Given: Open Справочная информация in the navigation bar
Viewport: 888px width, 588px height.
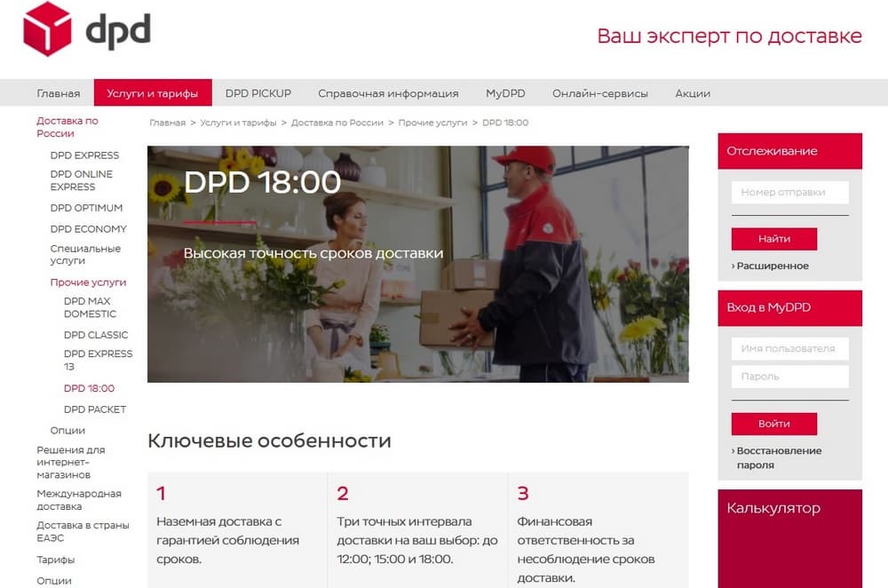Looking at the screenshot, I should point(389,93).
